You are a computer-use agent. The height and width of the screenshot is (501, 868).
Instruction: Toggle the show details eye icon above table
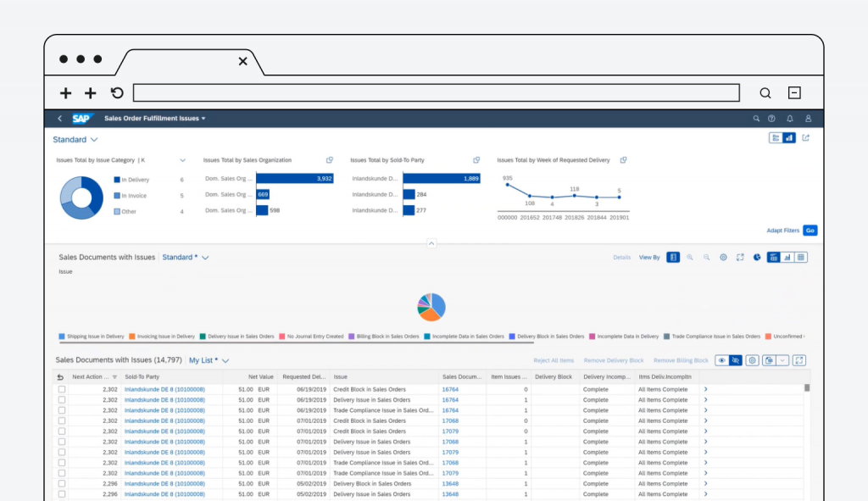[722, 360]
